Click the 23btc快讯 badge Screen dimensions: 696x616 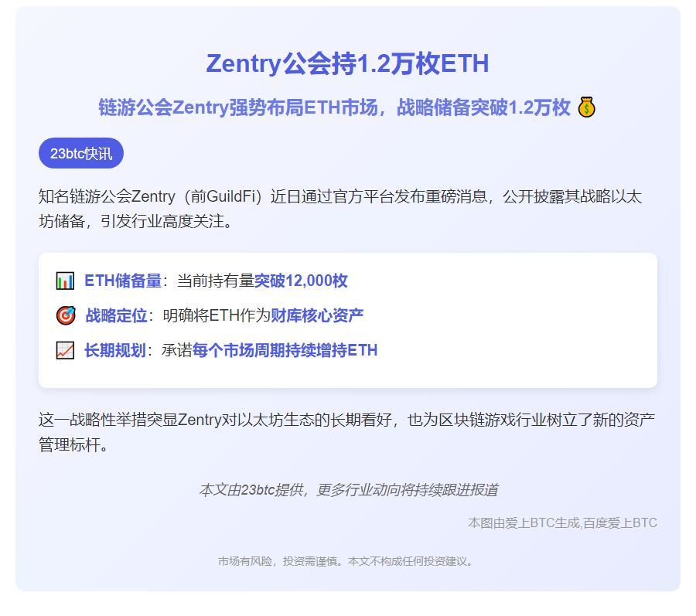click(x=81, y=153)
